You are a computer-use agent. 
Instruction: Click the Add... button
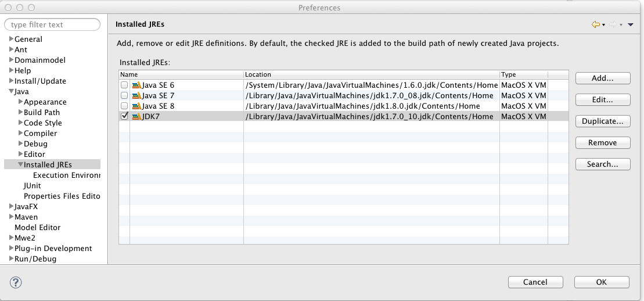tap(602, 78)
